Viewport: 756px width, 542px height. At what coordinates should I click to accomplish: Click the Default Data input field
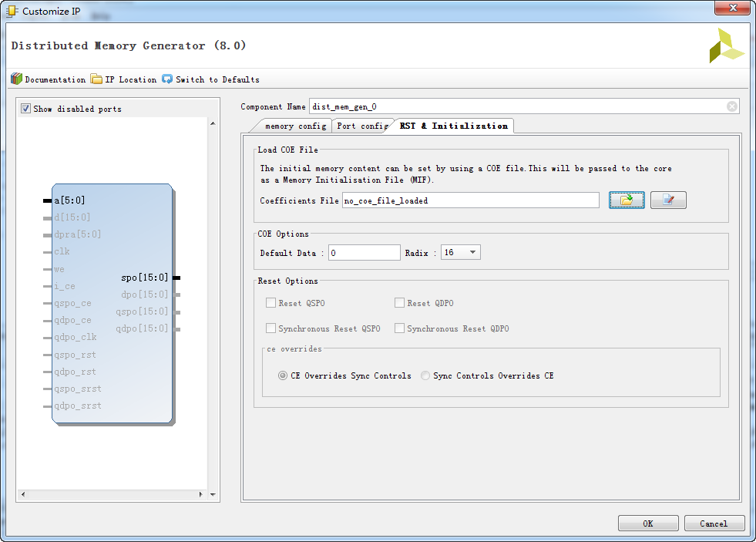[x=365, y=252]
